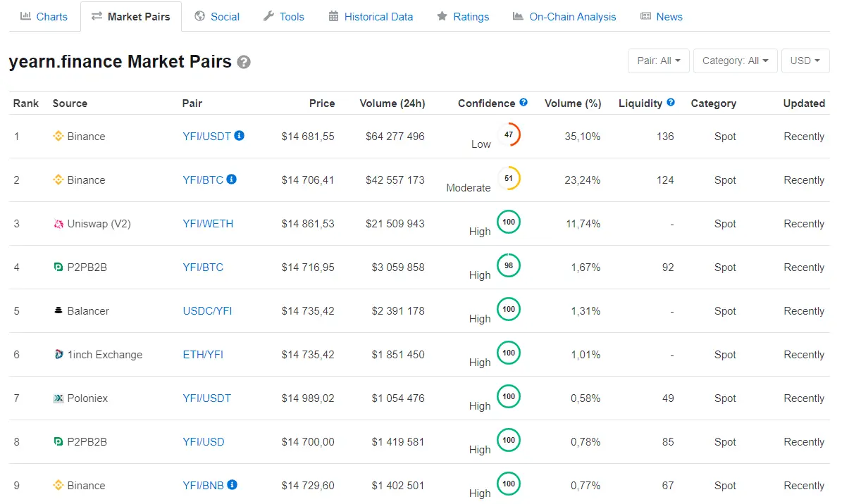Sort table by Volume (24h) column header
The height and width of the screenshot is (504, 861).
click(392, 103)
